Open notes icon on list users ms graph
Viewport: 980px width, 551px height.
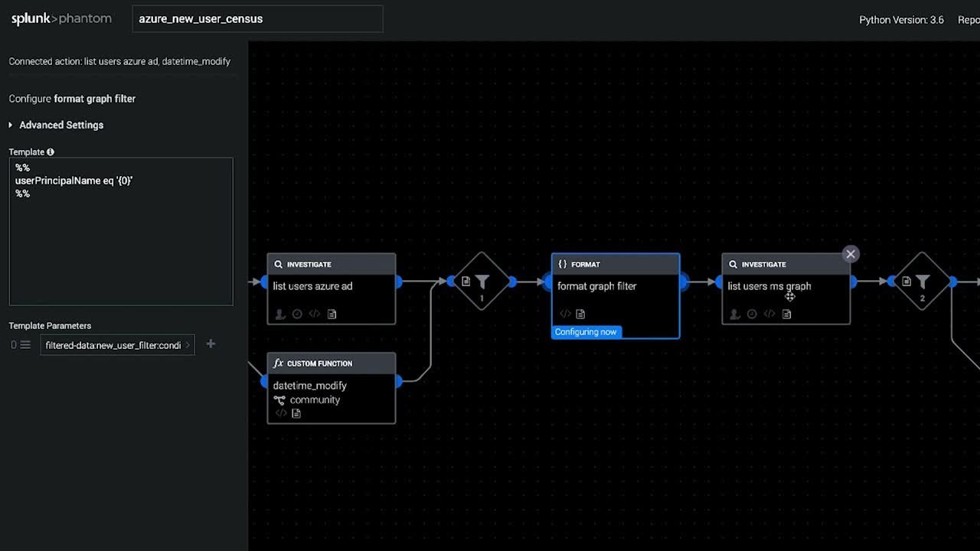click(x=786, y=314)
